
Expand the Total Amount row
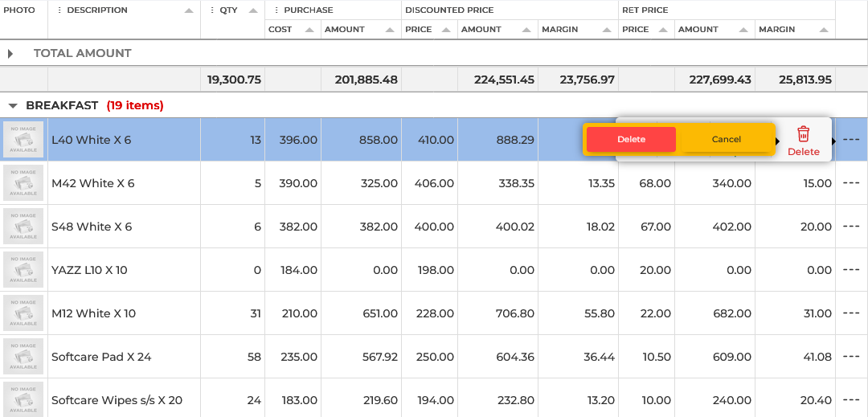pos(10,53)
